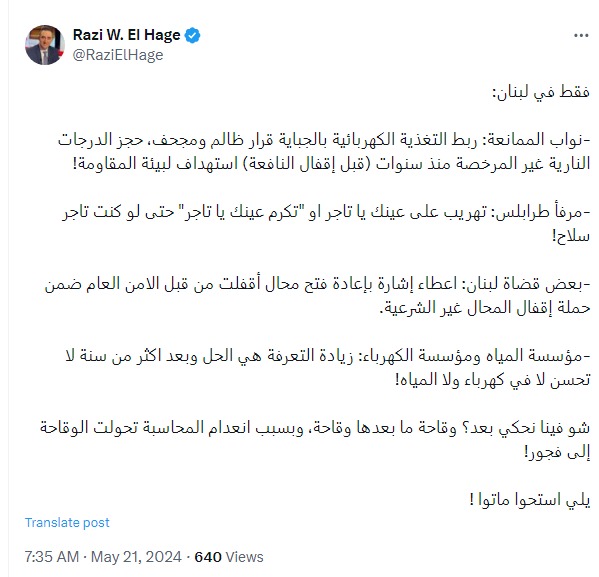Image resolution: width=599 pixels, height=577 pixels.
Task: Click the line starting with مؤسسة المياه
Action: click(x=328, y=356)
